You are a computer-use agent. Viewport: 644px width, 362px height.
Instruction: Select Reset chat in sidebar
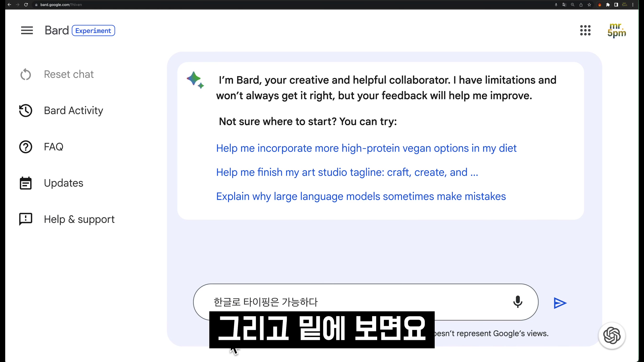coord(69,74)
